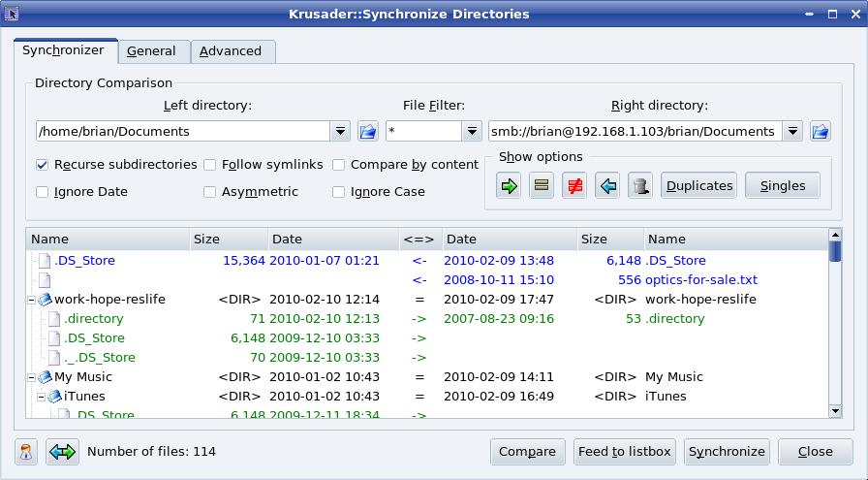Click the scrollbar down arrow
This screenshot has height=480, width=868.
pyautogui.click(x=835, y=411)
